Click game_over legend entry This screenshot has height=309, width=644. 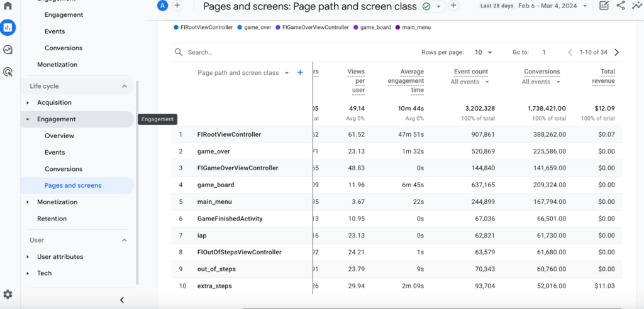[254, 28]
